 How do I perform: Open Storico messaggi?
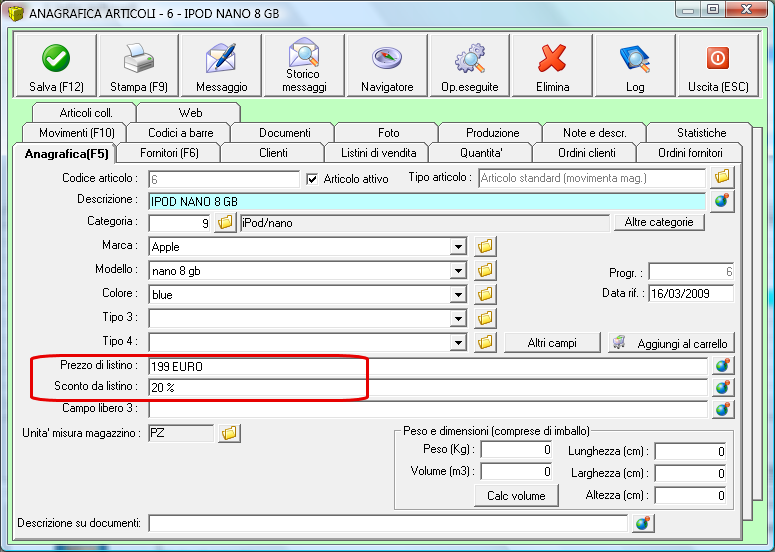(x=304, y=65)
